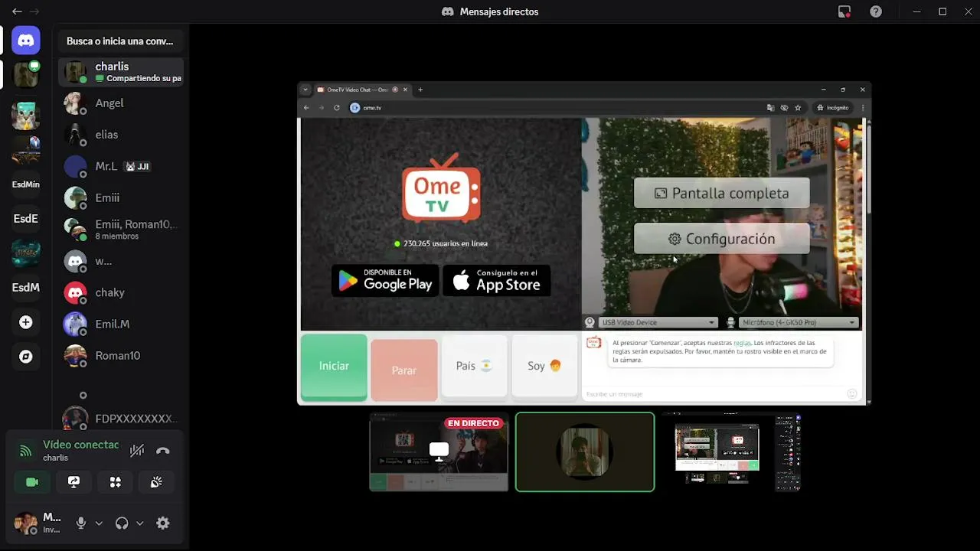Open USB Video Device camera dropdown
The image size is (980, 551).
pos(658,322)
